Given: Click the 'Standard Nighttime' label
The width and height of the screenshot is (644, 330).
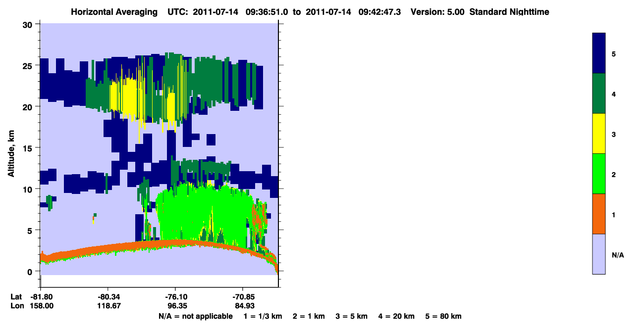Looking at the screenshot, I should coord(509,12).
